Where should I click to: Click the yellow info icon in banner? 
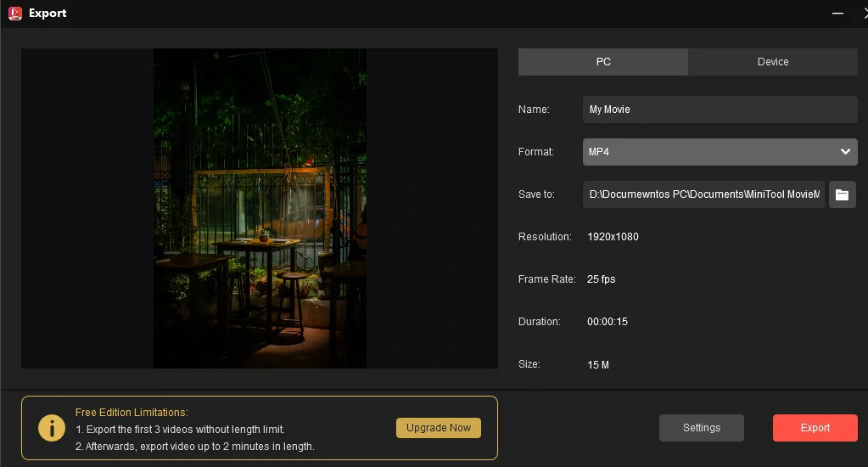click(52, 428)
